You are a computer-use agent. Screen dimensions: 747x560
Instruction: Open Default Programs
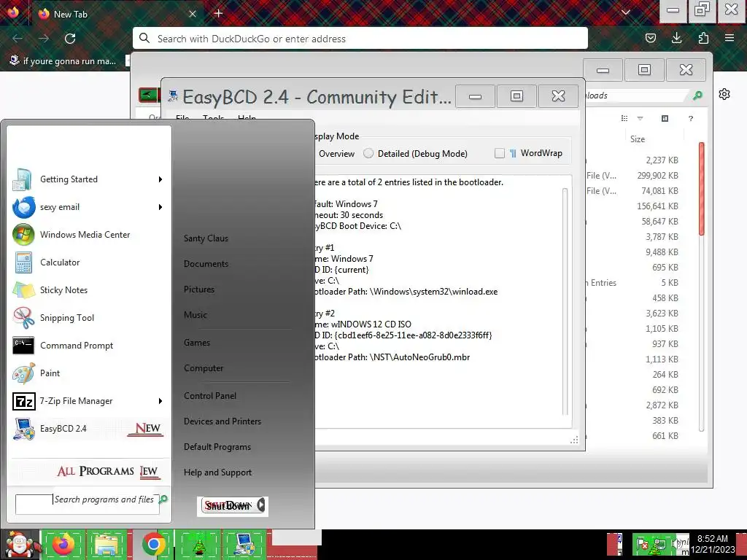pos(217,447)
